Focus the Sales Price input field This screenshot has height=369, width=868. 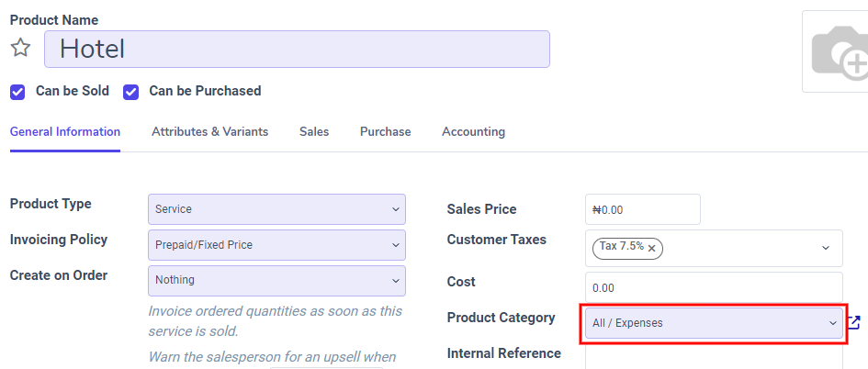pyautogui.click(x=643, y=209)
